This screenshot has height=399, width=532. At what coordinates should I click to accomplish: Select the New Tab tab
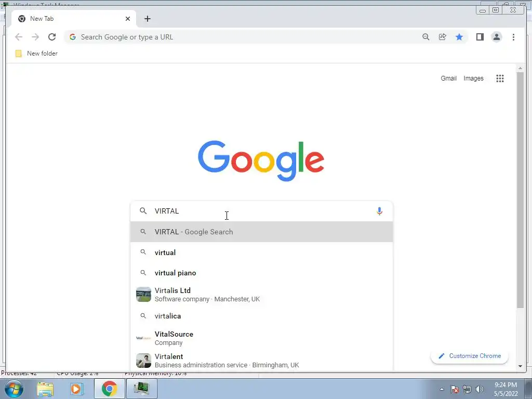(x=74, y=19)
